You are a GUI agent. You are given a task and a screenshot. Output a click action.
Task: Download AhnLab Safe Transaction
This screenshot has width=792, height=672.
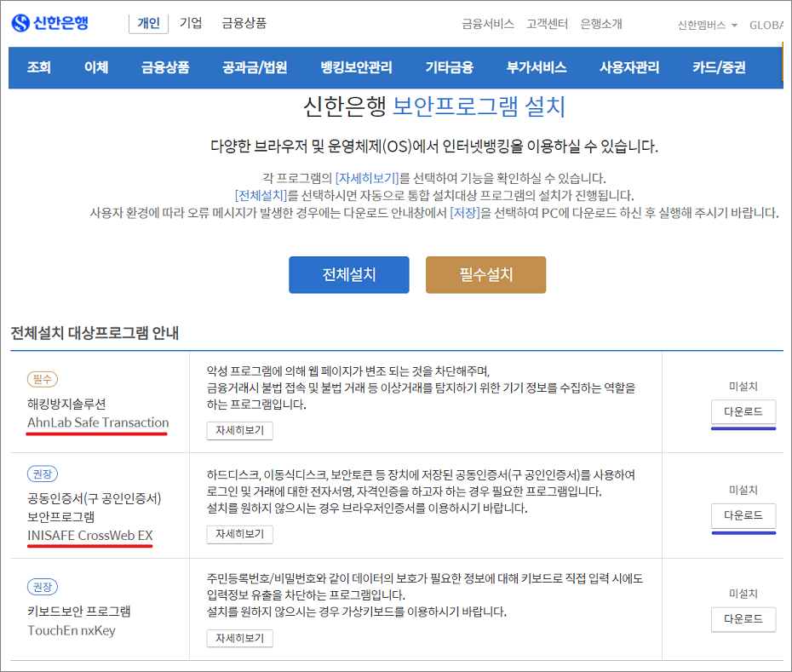tap(743, 411)
